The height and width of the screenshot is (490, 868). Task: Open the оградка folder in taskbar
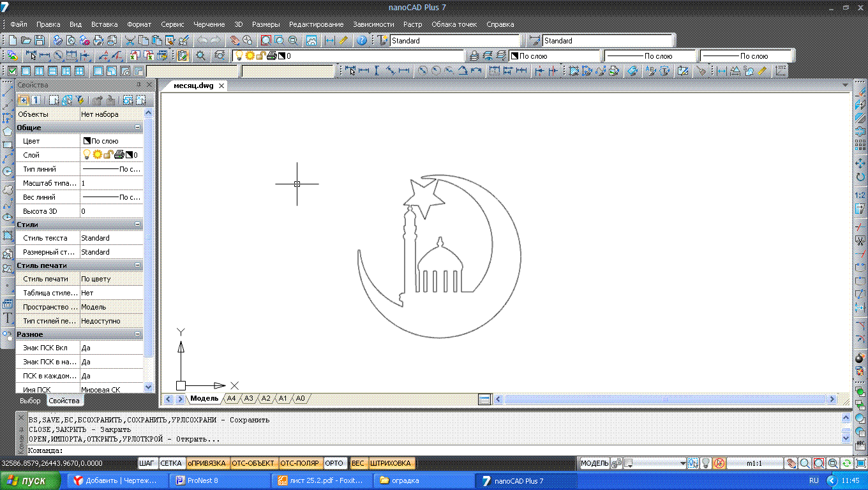point(424,480)
